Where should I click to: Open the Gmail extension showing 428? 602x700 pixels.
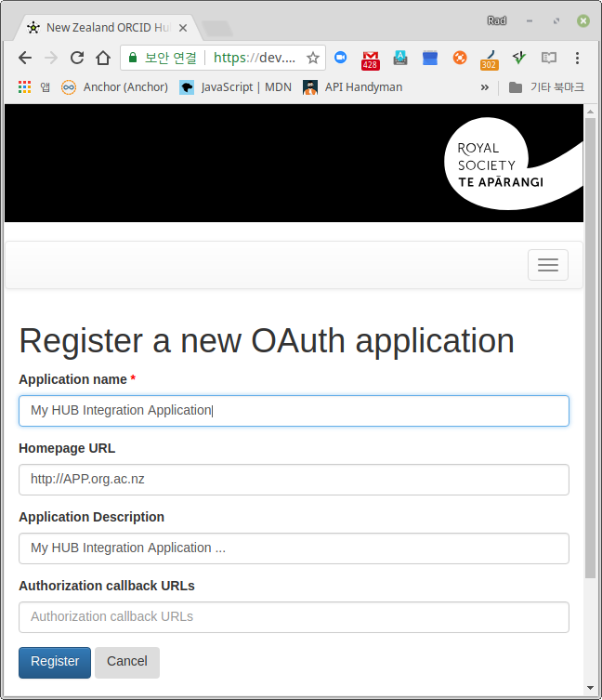[x=371, y=60]
